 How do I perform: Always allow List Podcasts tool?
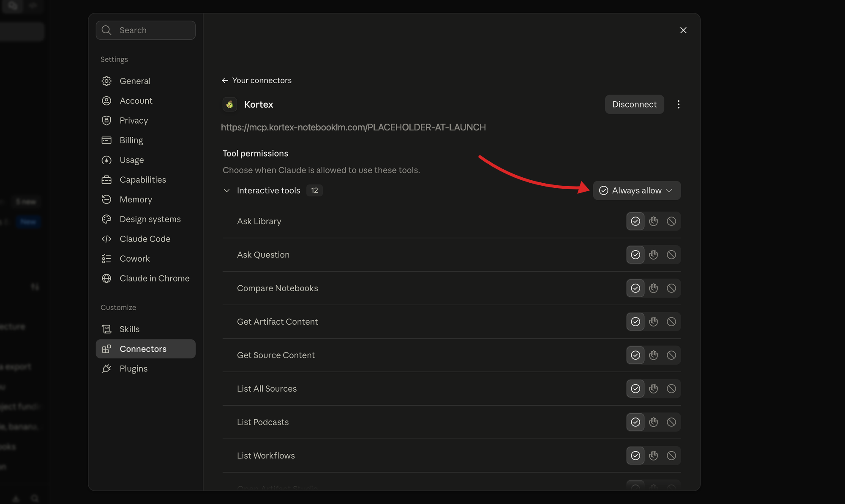[635, 422]
